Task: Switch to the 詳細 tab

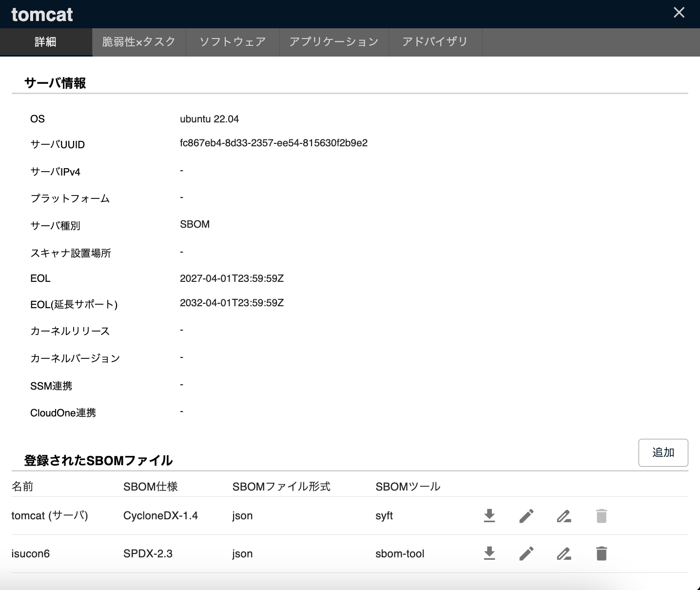Action: pos(46,42)
